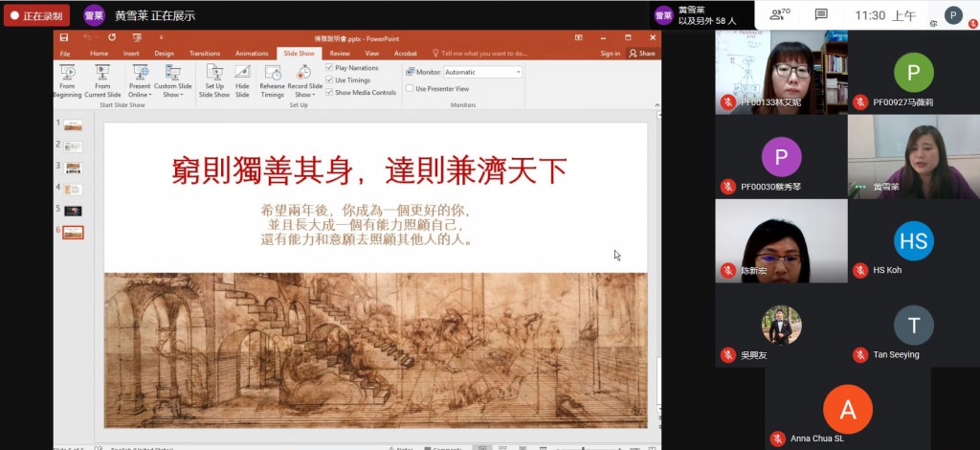Click the T avatar of Tan Seeying

[x=914, y=325]
